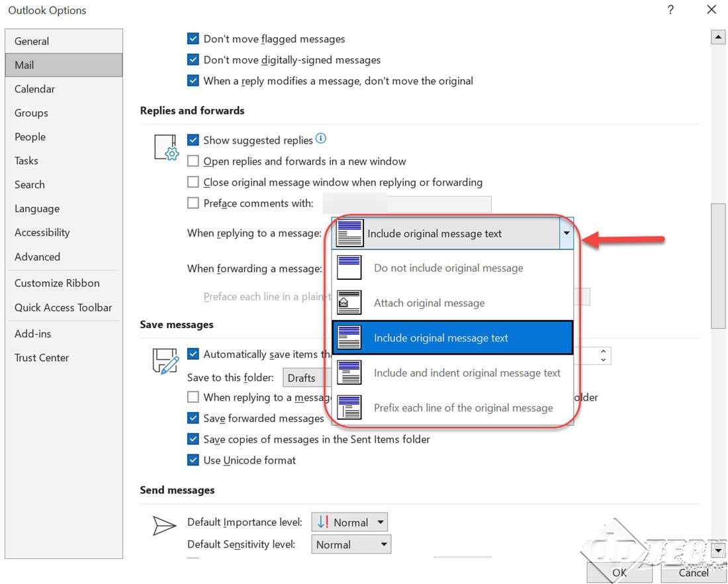The image size is (728, 584).
Task: Click the info icon beside Show suggested replies
Action: pos(321,138)
